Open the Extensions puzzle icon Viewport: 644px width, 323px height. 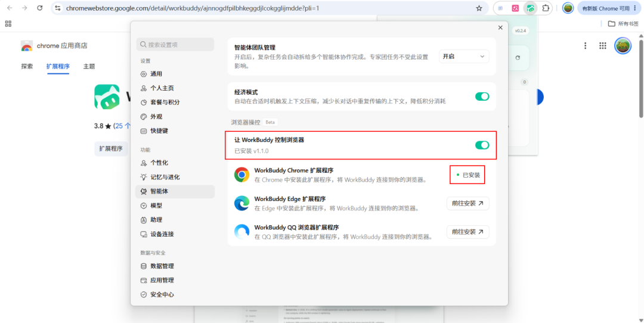coord(546,8)
